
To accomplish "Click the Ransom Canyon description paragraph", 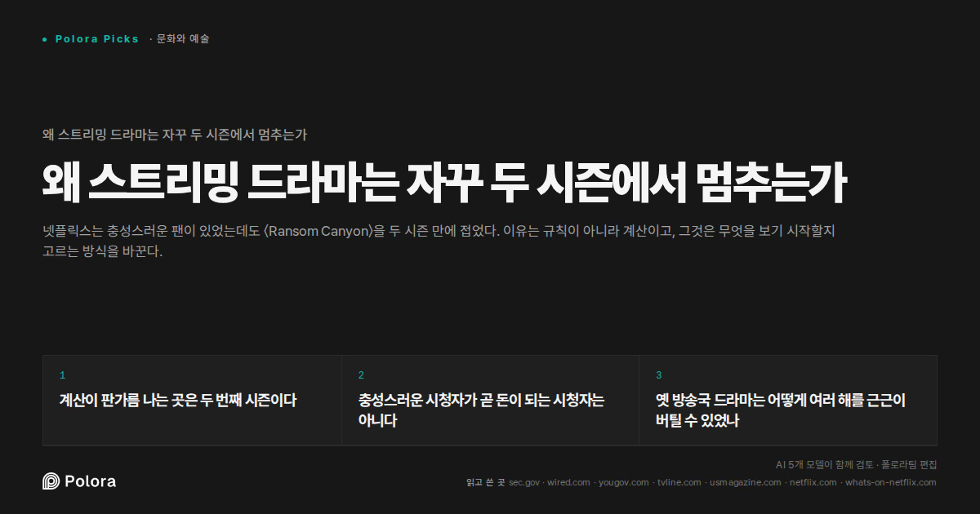I will 439,241.
